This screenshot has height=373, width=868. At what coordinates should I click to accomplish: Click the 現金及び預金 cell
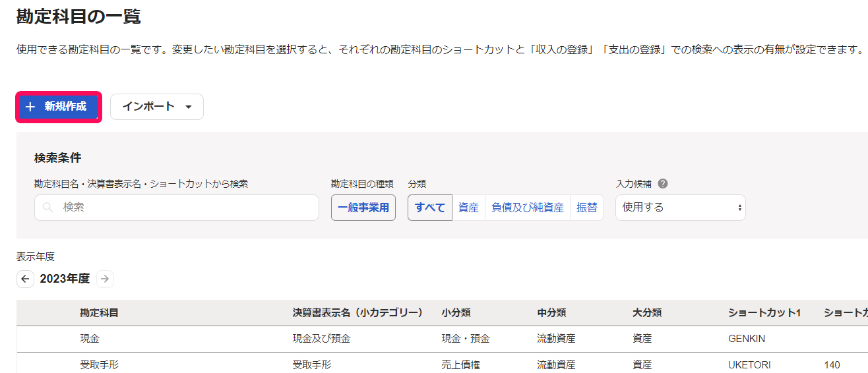(321, 339)
